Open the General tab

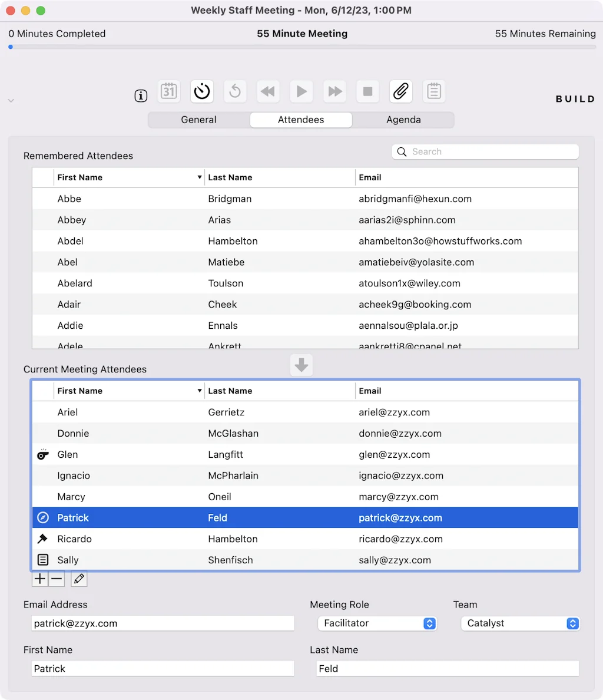tap(198, 120)
